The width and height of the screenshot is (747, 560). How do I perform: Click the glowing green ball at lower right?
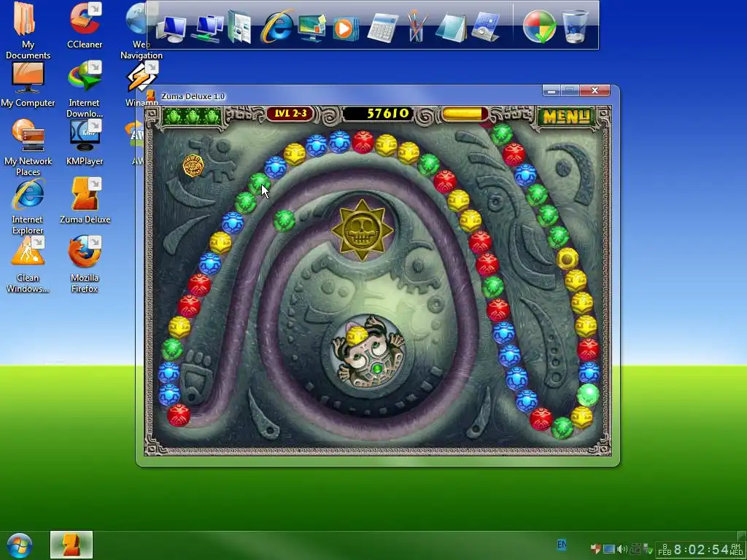(x=587, y=394)
